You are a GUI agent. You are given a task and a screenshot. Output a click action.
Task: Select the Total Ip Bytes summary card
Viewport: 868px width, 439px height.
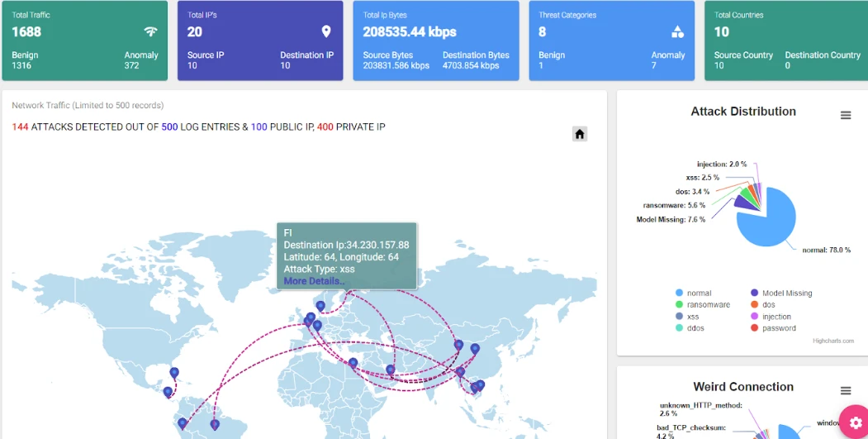(x=436, y=41)
